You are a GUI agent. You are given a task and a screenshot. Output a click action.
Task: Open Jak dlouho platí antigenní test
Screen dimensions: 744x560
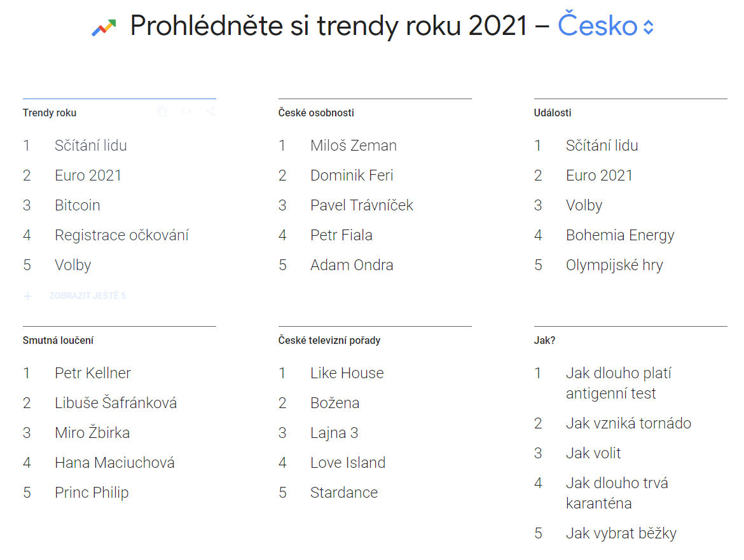(x=617, y=383)
